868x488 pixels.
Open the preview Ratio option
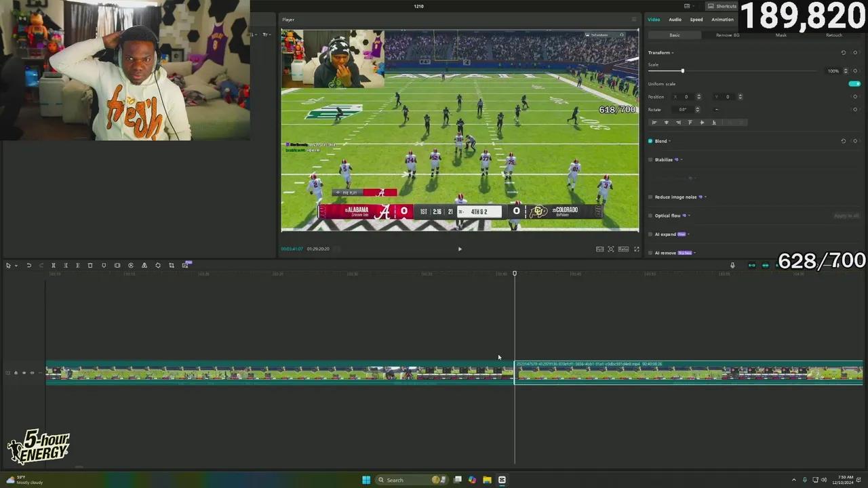point(623,249)
